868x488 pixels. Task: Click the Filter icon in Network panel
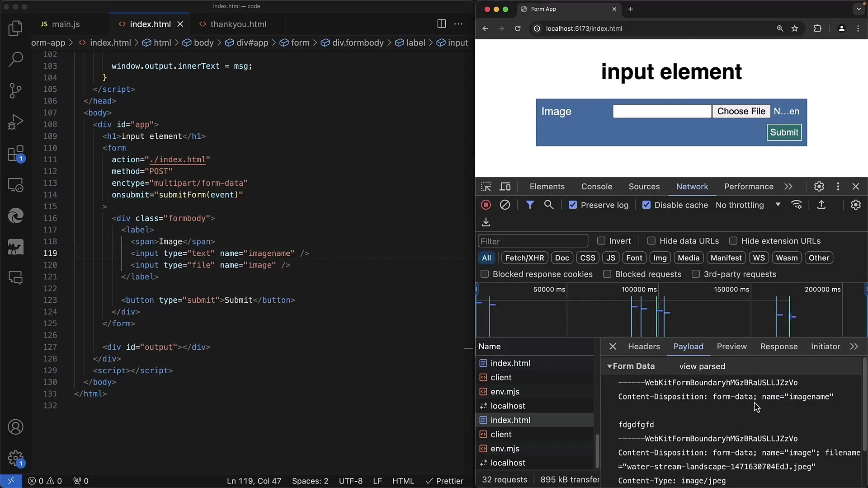529,204
